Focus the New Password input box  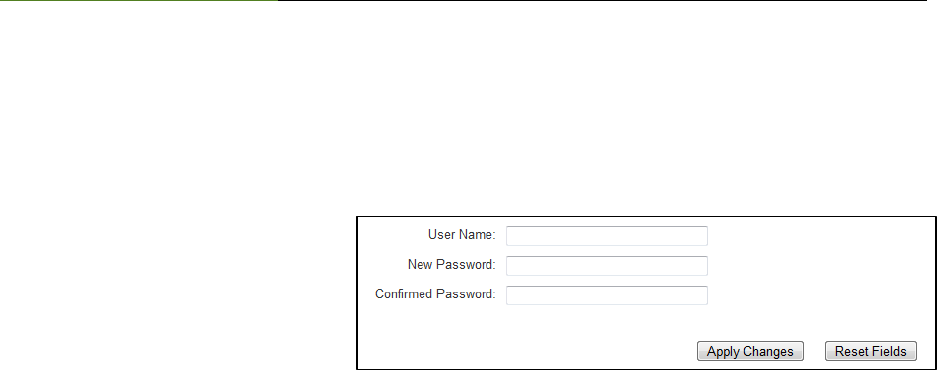[607, 265]
